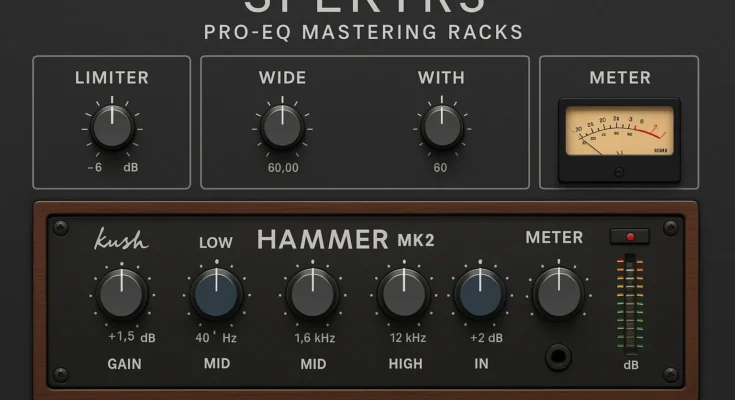Screen dimensions: 735x400
Task: Click the bottom-right rack screw
Action: click(670, 375)
